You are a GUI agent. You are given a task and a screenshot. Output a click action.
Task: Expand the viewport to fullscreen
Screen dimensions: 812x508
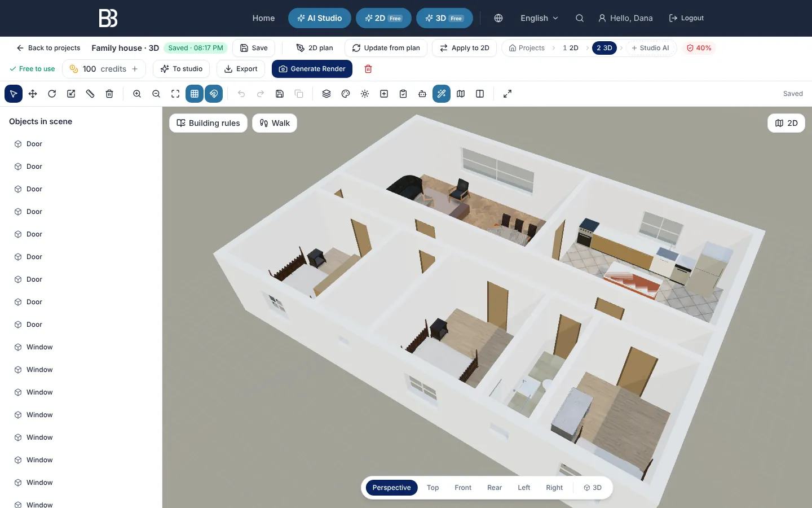tap(507, 94)
